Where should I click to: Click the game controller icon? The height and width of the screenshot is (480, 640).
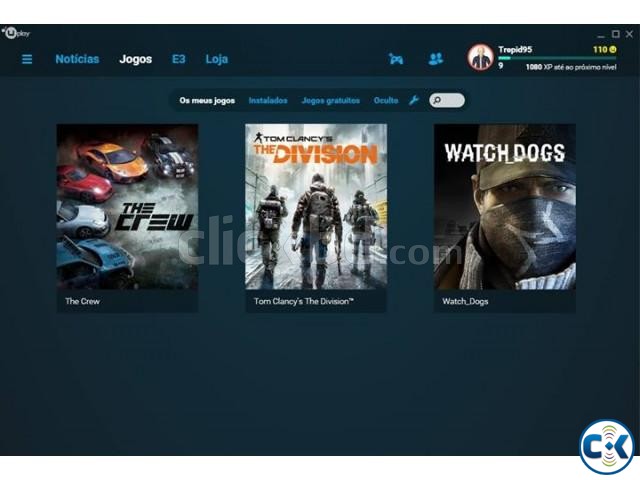pos(396,59)
